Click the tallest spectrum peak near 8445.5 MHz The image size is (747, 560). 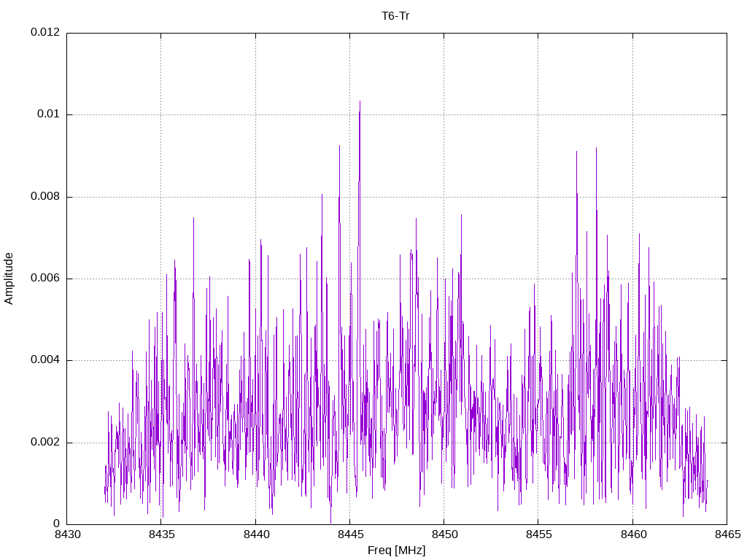point(360,102)
